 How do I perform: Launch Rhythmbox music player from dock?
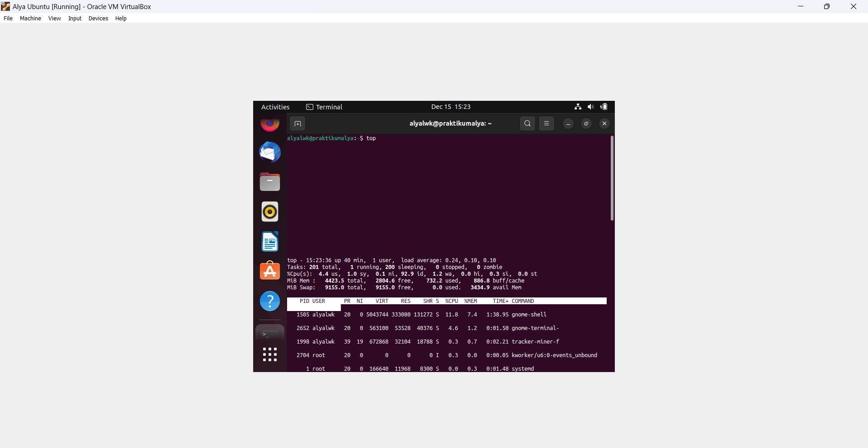pyautogui.click(x=270, y=212)
